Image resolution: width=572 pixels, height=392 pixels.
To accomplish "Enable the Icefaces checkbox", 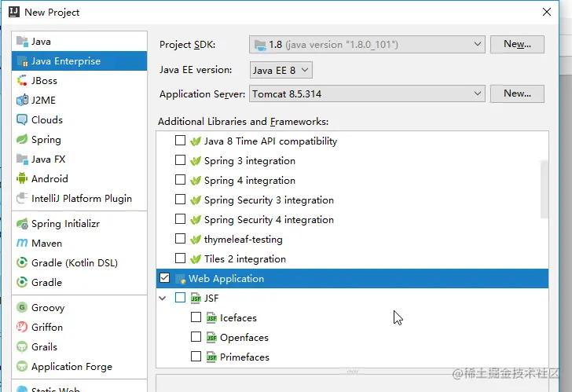I will [196, 318].
